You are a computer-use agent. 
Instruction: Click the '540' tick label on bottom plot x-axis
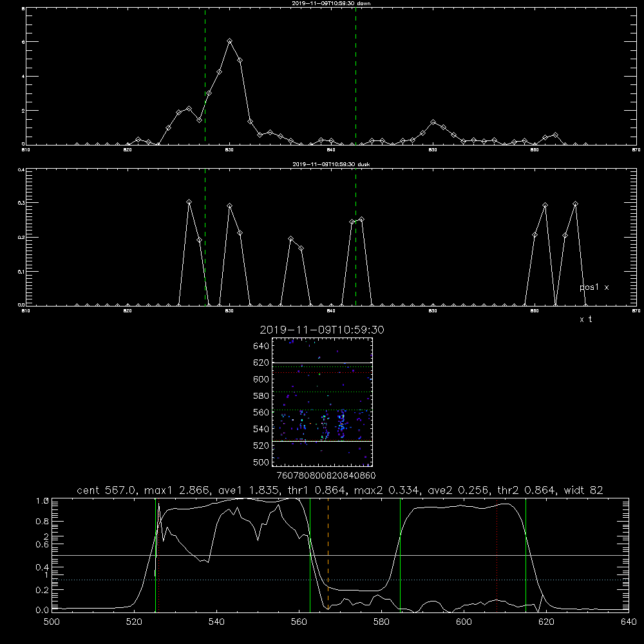[216, 622]
